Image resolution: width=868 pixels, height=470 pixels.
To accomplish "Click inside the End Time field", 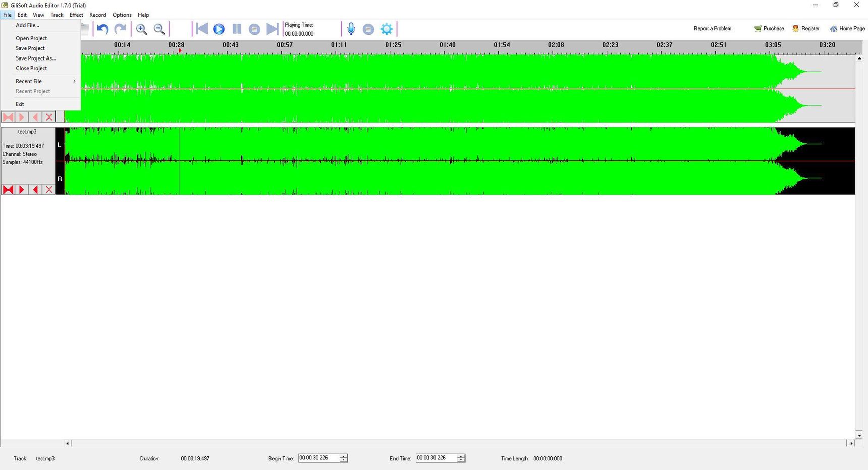I will [436, 458].
